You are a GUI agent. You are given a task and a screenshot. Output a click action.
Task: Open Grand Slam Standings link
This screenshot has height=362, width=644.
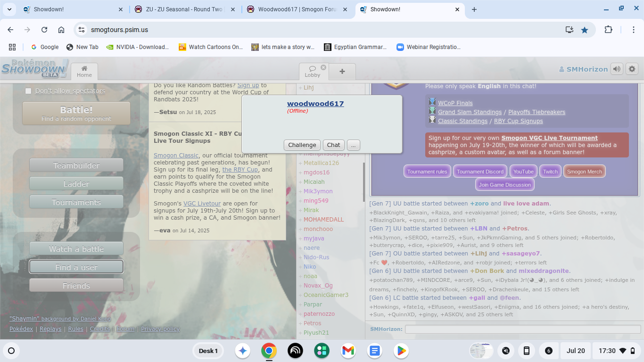click(470, 112)
